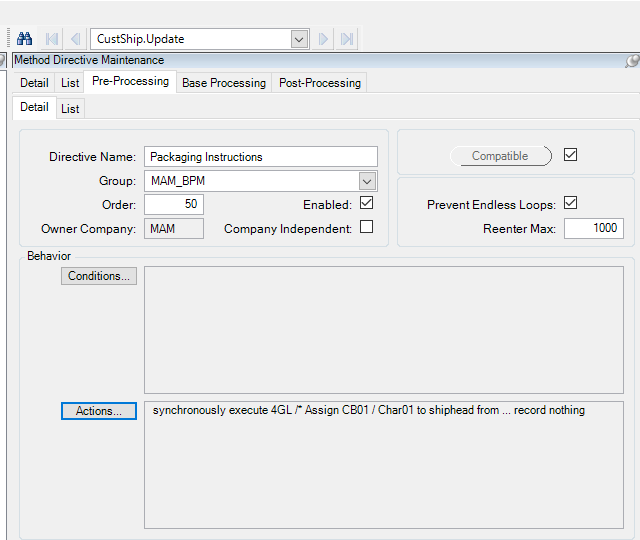Click the Reenter Max field 1000
Screen dimensions: 640x540
pyautogui.click(x=594, y=228)
